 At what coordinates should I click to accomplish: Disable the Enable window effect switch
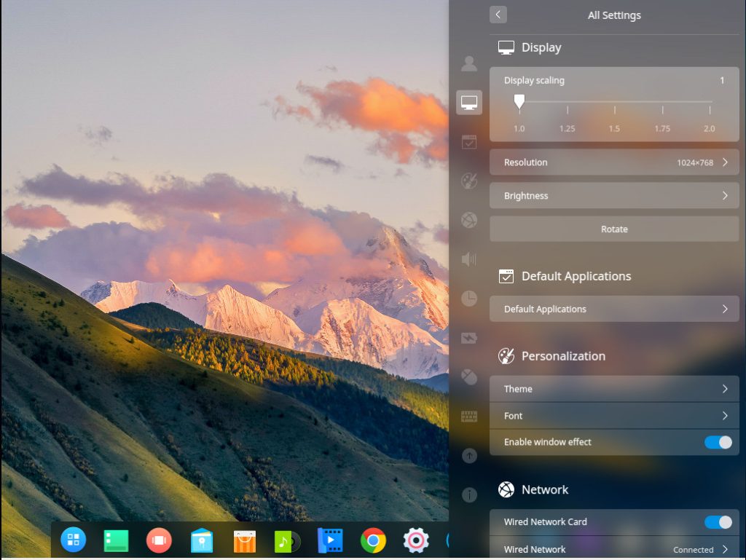[x=718, y=442]
